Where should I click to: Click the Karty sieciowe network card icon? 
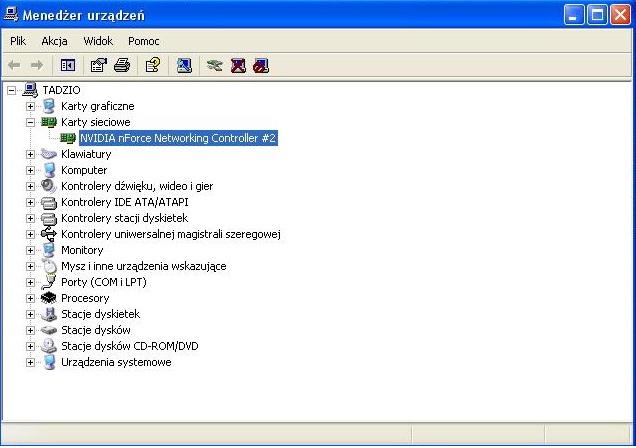tap(49, 122)
